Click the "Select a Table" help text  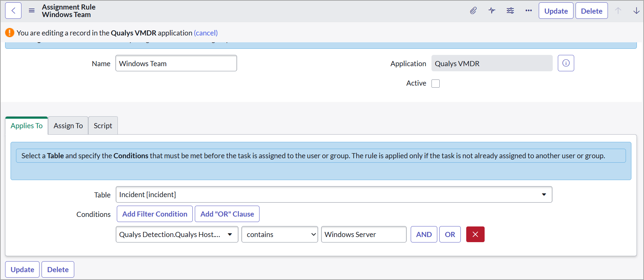(x=321, y=156)
